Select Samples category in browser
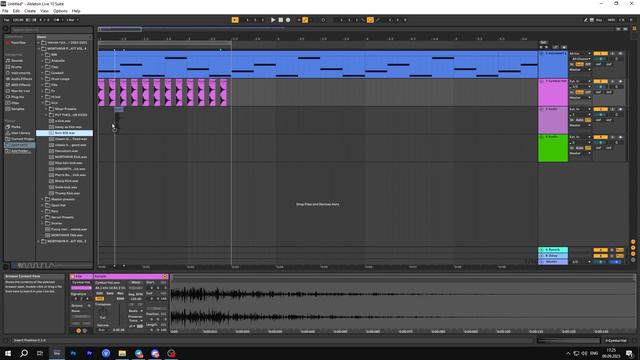The image size is (640, 360). 15,109
